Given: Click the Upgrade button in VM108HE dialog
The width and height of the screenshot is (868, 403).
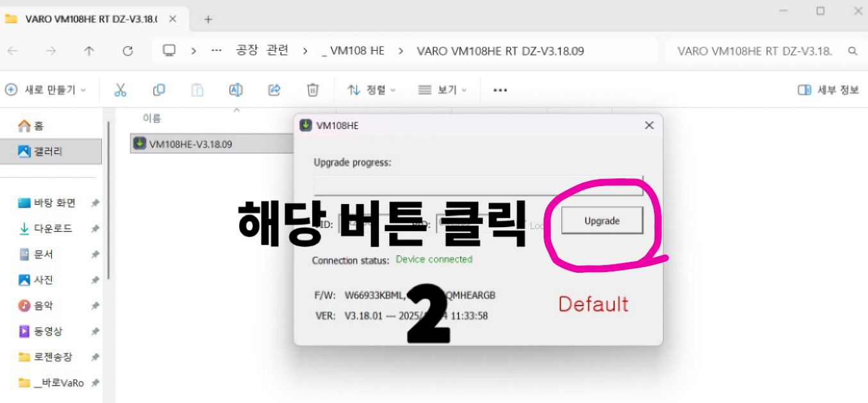Looking at the screenshot, I should [602, 220].
